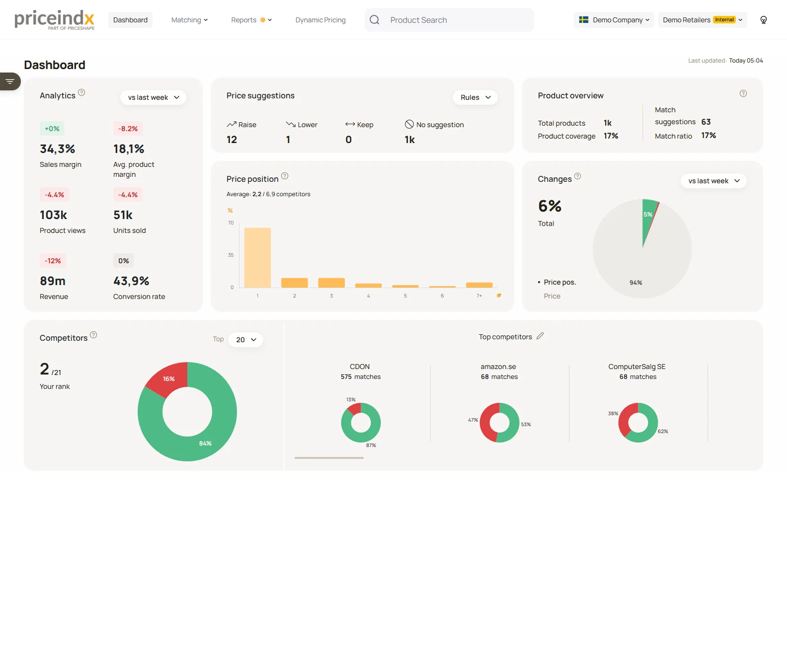Open Analytics vs last week dropdown

point(153,97)
